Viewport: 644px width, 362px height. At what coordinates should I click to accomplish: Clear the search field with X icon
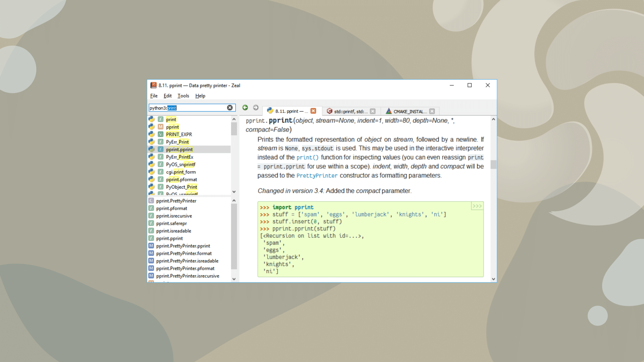coord(230,108)
